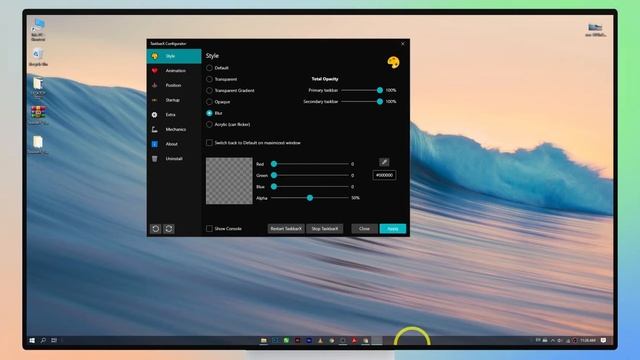640x360 pixels.
Task: Click the Alpha slider handle
Action: [x=310, y=198]
